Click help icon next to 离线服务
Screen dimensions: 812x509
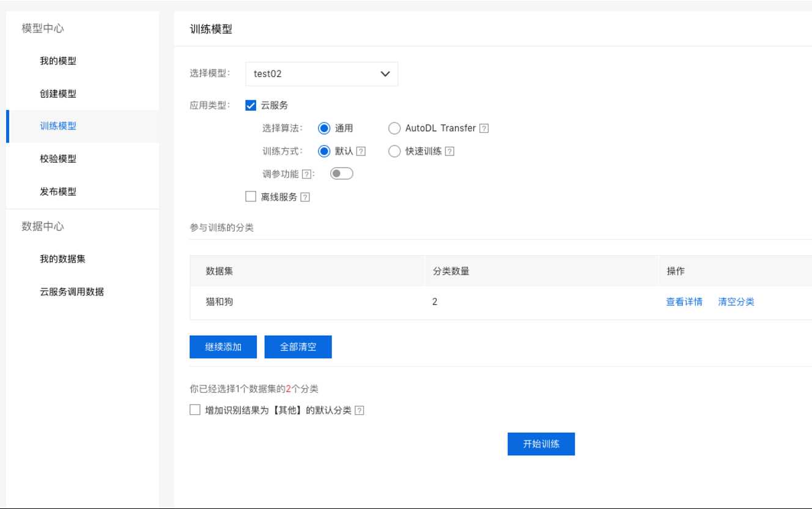pos(305,197)
